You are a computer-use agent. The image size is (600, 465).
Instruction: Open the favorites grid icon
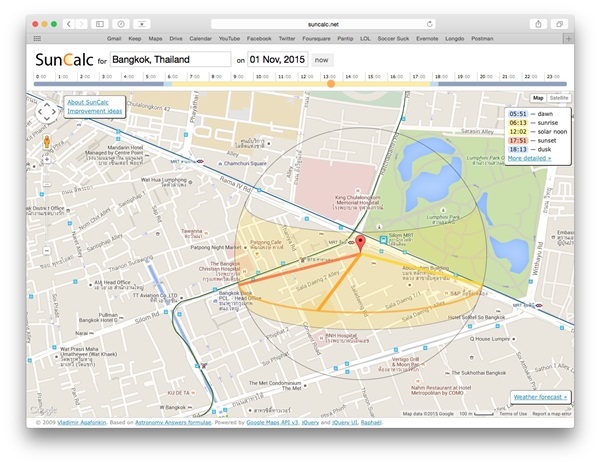pos(37,39)
